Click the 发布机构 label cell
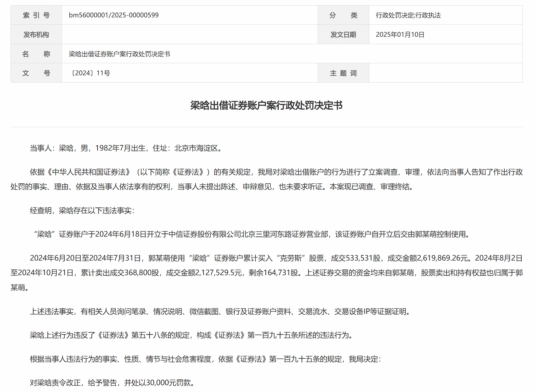535x392 pixels. coord(36,35)
